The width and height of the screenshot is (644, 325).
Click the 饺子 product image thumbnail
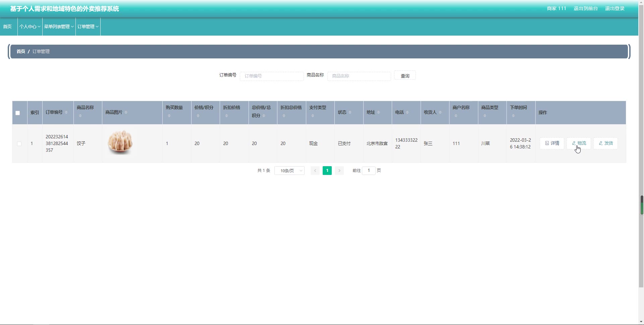coord(120,142)
